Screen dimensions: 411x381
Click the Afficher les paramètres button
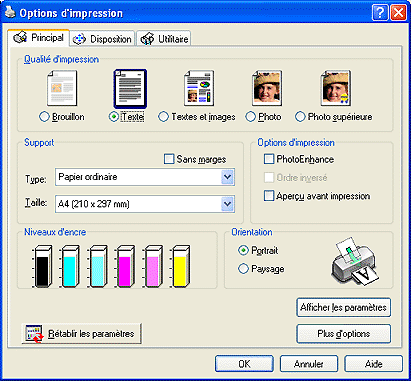(343, 307)
